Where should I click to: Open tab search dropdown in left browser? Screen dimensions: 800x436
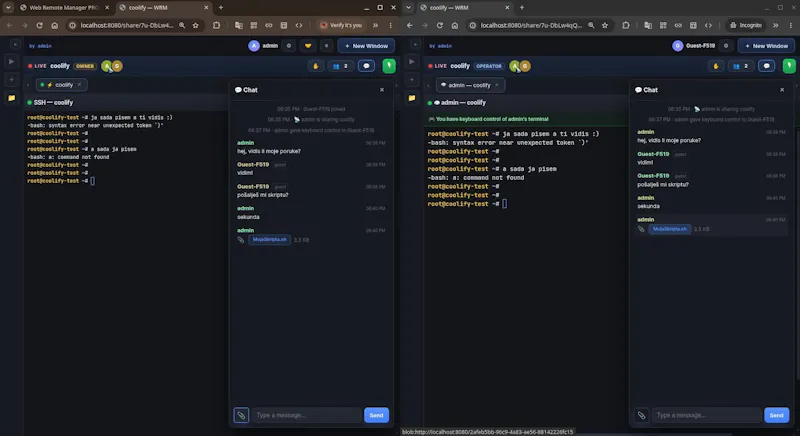point(8,8)
